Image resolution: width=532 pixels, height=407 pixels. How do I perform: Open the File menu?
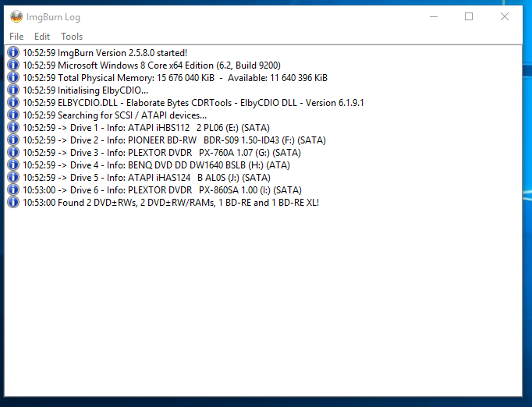pyautogui.click(x=16, y=37)
